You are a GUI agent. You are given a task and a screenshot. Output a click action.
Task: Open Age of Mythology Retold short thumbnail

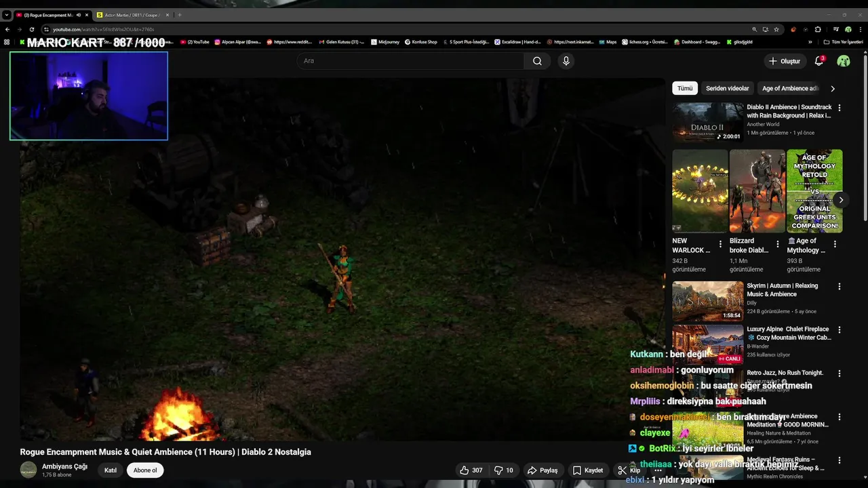click(814, 191)
